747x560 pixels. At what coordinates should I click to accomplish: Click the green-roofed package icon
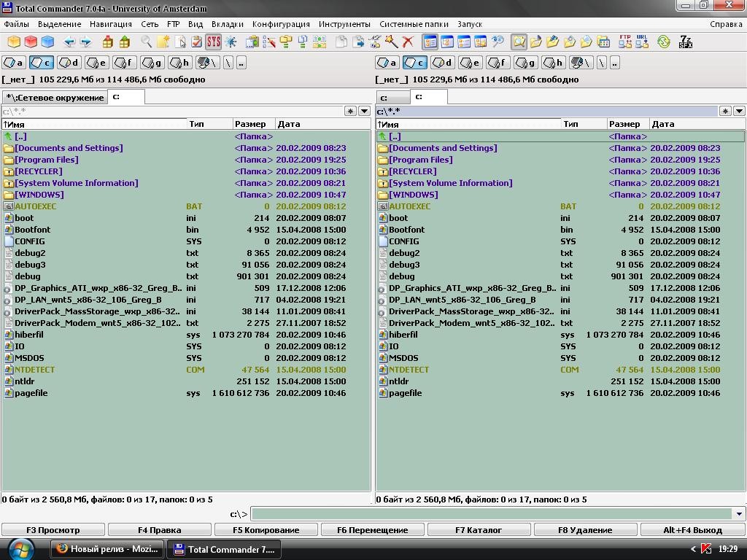click(125, 42)
